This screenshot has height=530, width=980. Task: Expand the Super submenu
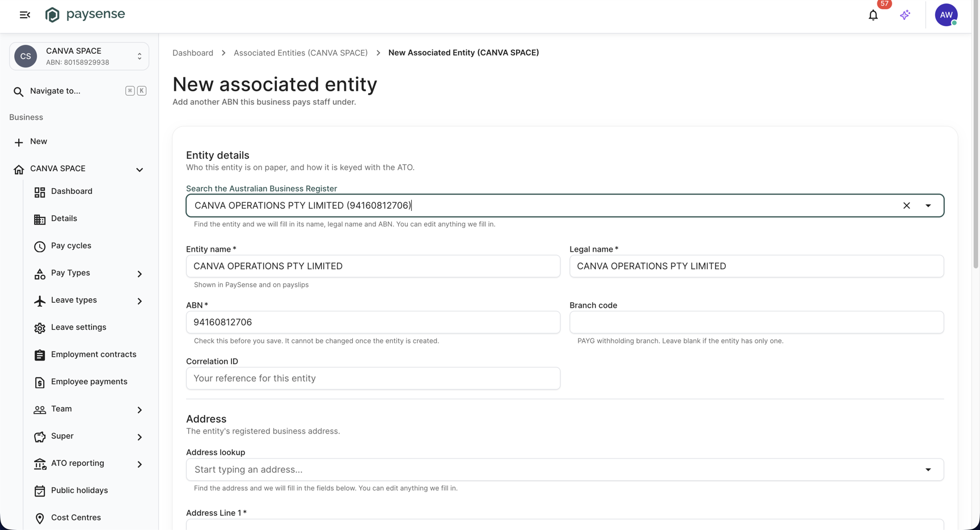140,437
